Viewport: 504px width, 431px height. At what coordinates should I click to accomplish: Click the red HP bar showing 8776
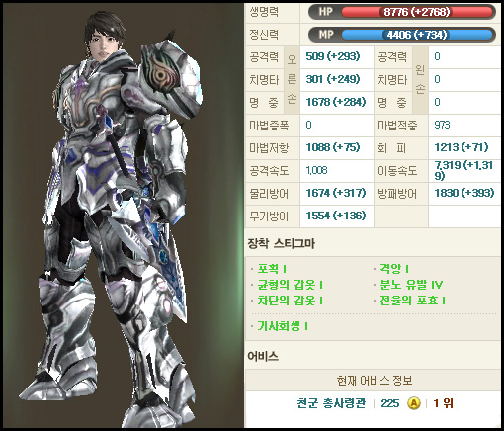(x=417, y=12)
